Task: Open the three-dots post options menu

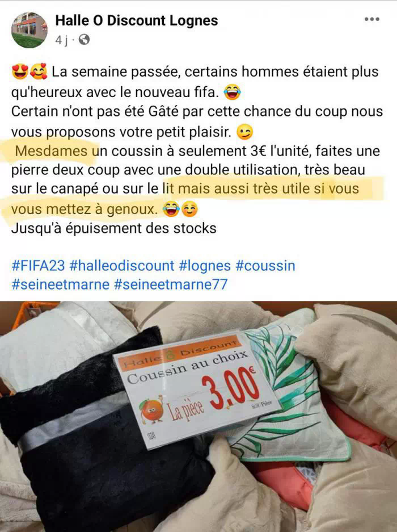Action: 372,19
